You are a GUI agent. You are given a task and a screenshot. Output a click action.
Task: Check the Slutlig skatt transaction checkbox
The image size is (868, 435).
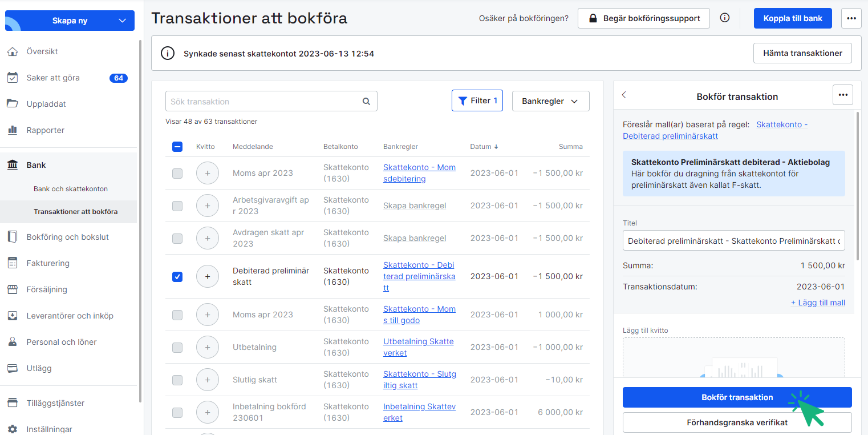[x=177, y=380]
